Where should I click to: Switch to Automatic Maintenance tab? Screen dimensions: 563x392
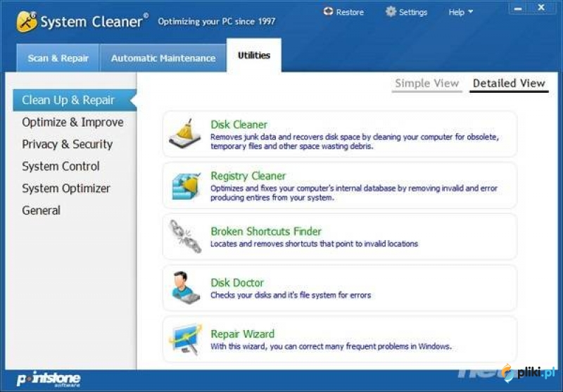163,58
